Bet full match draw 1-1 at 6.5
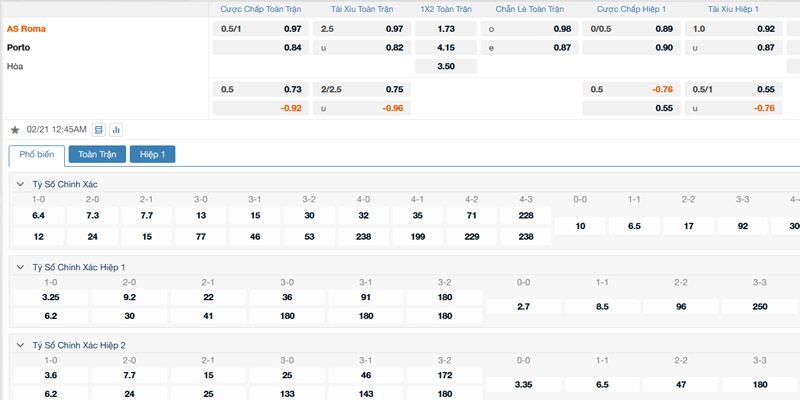 tap(634, 226)
